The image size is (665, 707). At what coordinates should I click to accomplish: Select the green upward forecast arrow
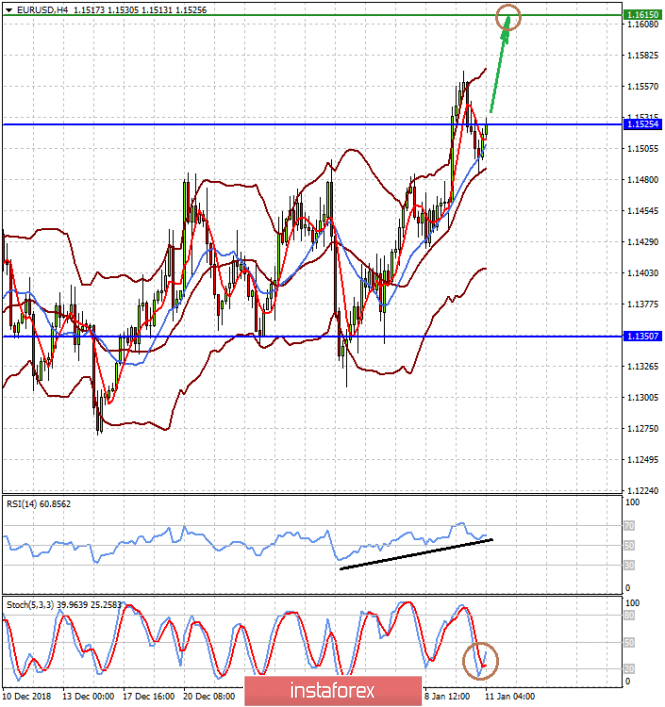(x=499, y=69)
